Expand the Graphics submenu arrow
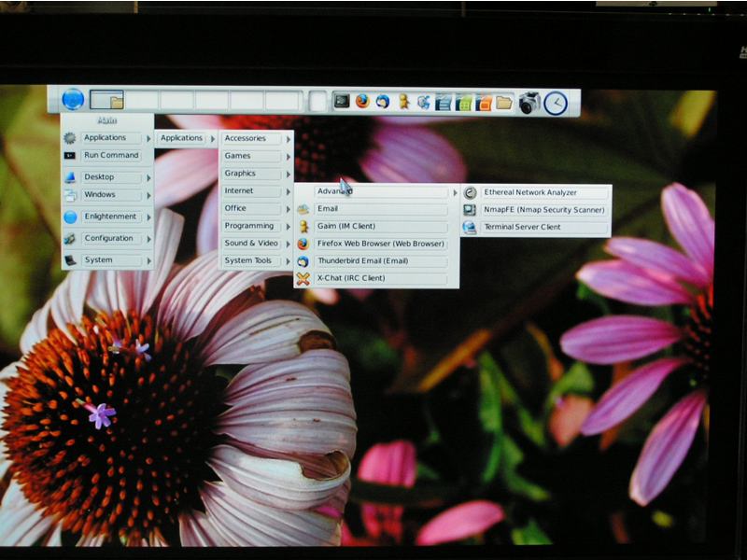Image resolution: width=747 pixels, height=560 pixels. (289, 175)
